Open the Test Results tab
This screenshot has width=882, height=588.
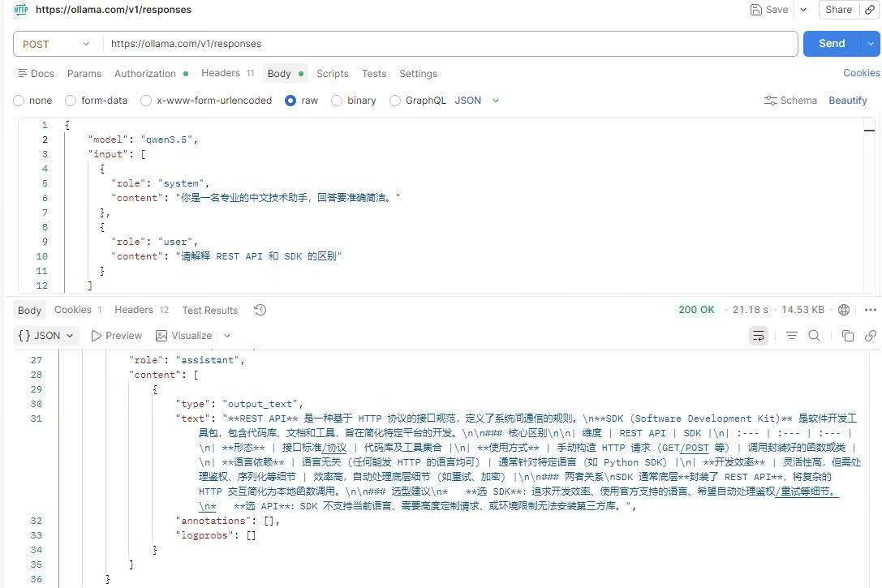[x=209, y=310]
